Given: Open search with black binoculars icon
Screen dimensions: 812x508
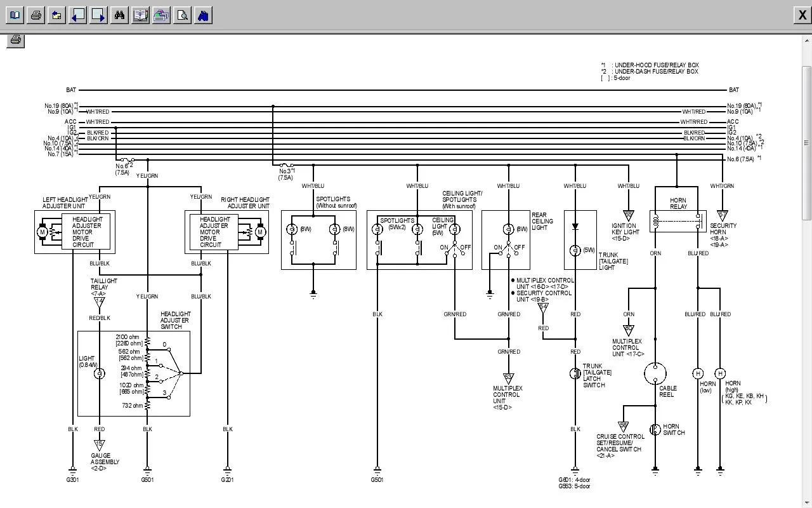Looking at the screenshot, I should [x=120, y=15].
